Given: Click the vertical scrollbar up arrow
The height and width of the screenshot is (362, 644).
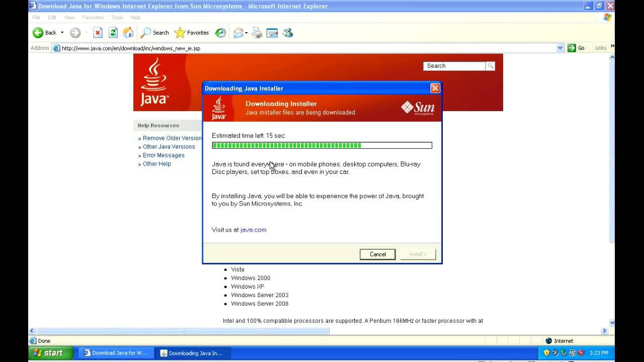Looking at the screenshot, I should (x=612, y=57).
